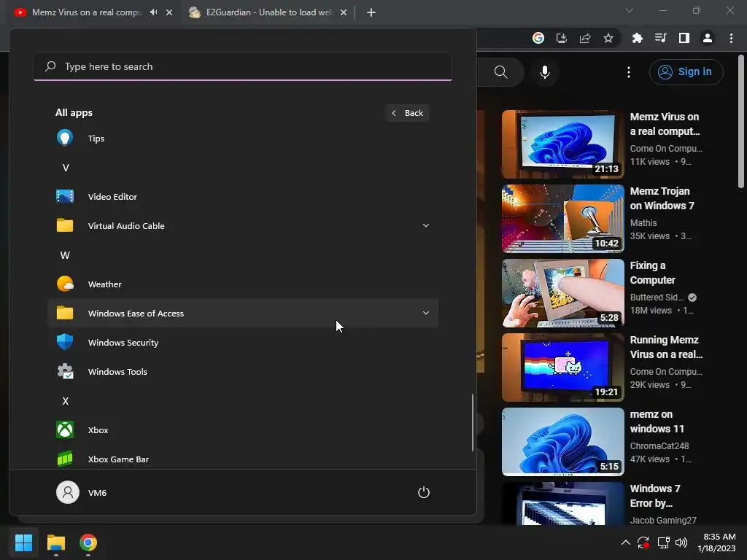This screenshot has height=560, width=747.
Task: Go Back from All apps list
Action: click(407, 113)
